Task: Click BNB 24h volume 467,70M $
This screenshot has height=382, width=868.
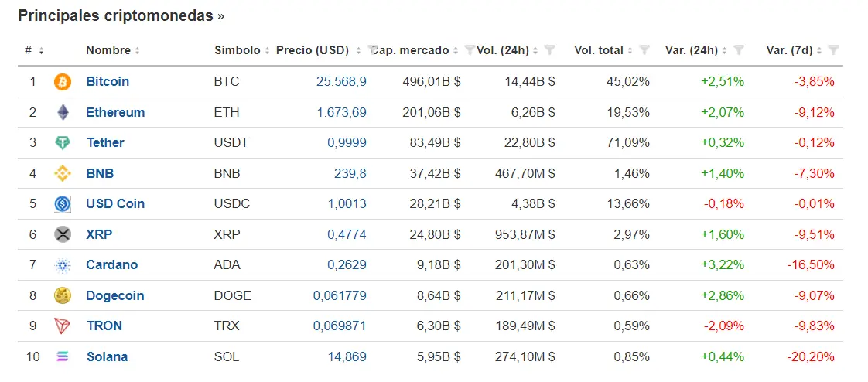Action: [x=525, y=173]
